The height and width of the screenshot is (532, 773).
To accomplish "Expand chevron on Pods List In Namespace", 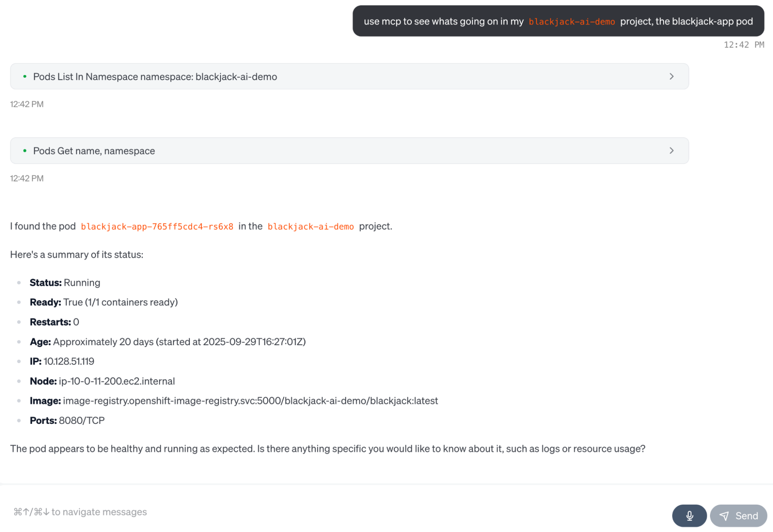I will point(671,76).
